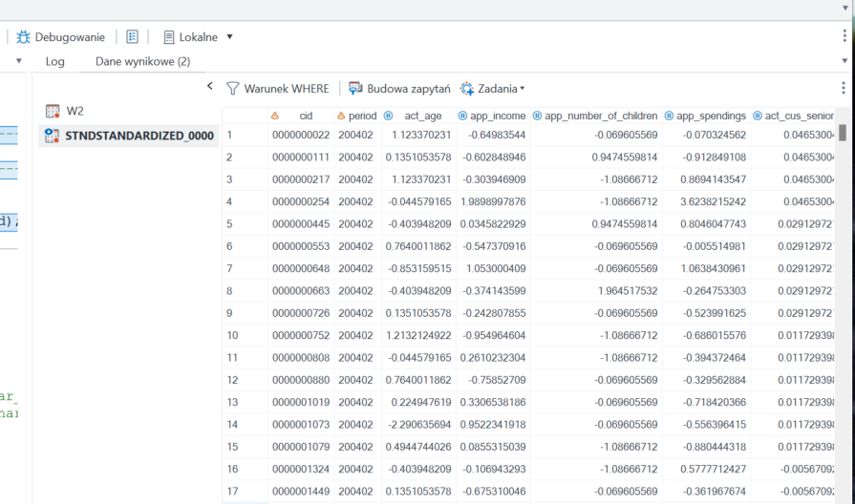Click the Debugowanie bug icon
Viewport: 855px width, 504px height.
pos(24,37)
